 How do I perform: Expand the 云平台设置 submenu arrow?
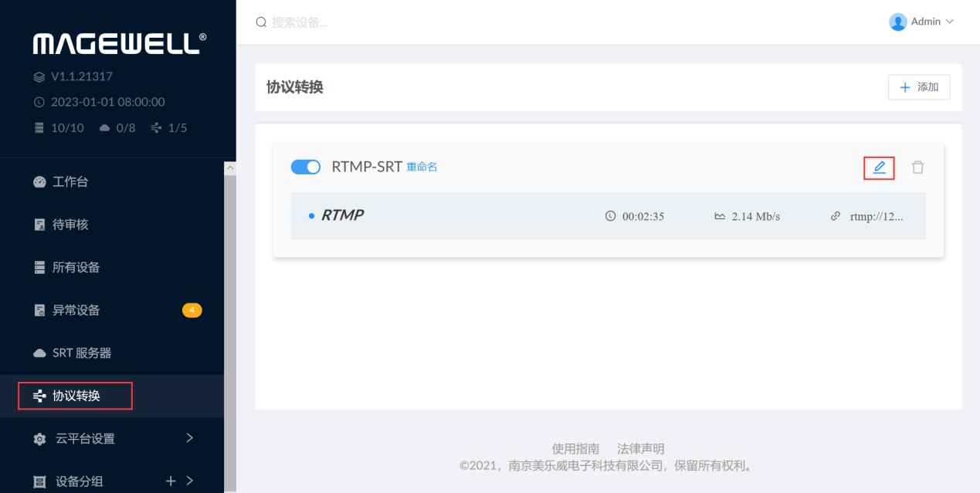(x=190, y=437)
